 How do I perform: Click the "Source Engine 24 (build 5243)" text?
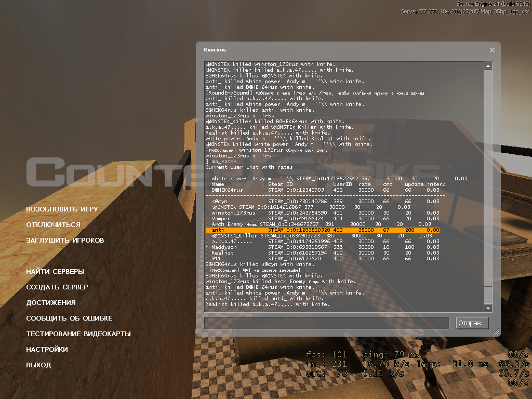[493, 4]
